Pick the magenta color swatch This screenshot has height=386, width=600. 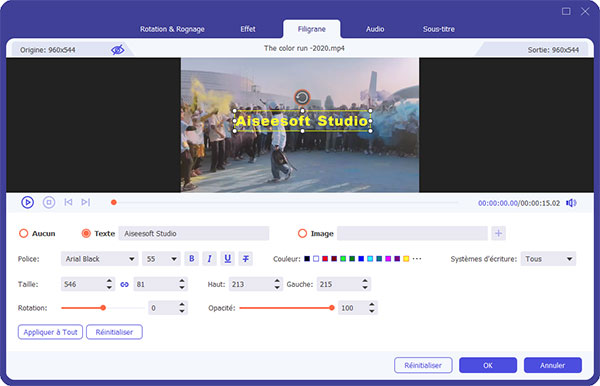point(388,259)
